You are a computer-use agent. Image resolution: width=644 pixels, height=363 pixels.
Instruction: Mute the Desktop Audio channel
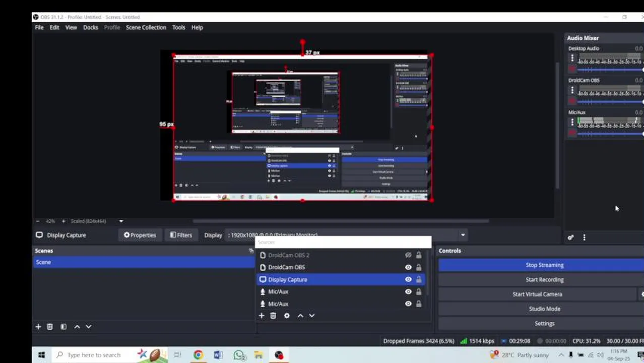pyautogui.click(x=572, y=69)
